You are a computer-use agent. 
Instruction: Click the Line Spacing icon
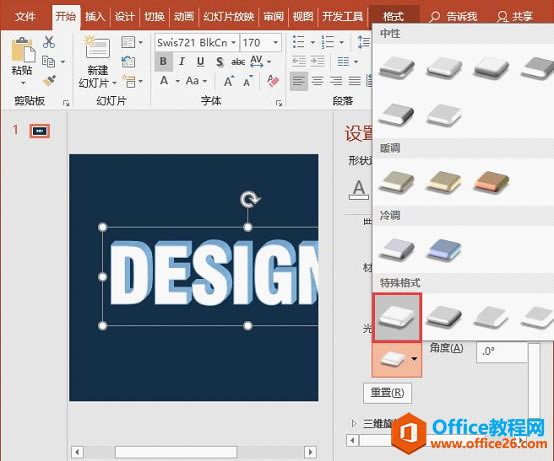pyautogui.click(x=364, y=42)
